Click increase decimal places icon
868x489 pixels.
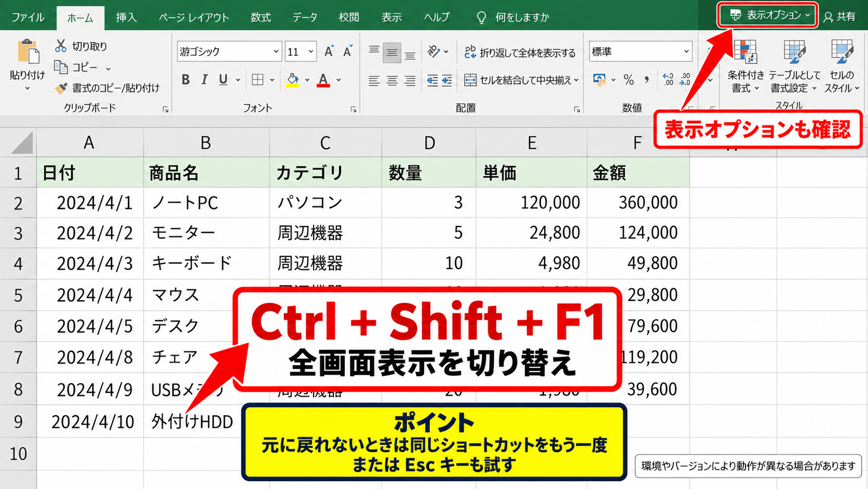pos(668,80)
